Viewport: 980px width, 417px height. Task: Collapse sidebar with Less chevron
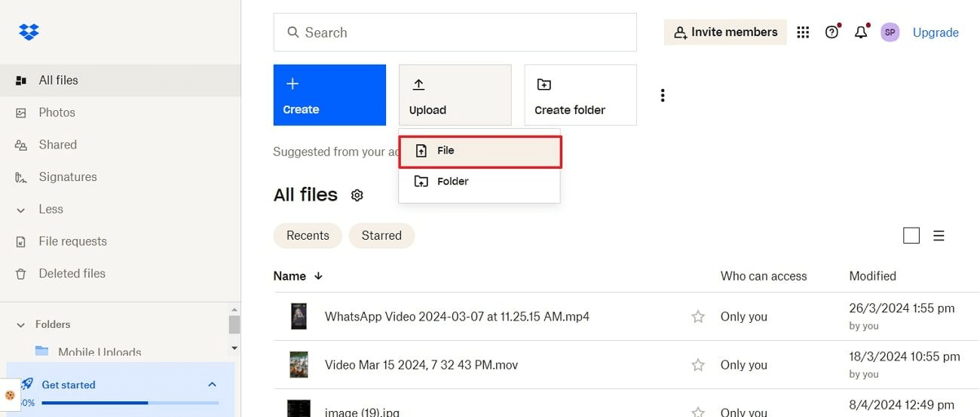pyautogui.click(x=21, y=210)
